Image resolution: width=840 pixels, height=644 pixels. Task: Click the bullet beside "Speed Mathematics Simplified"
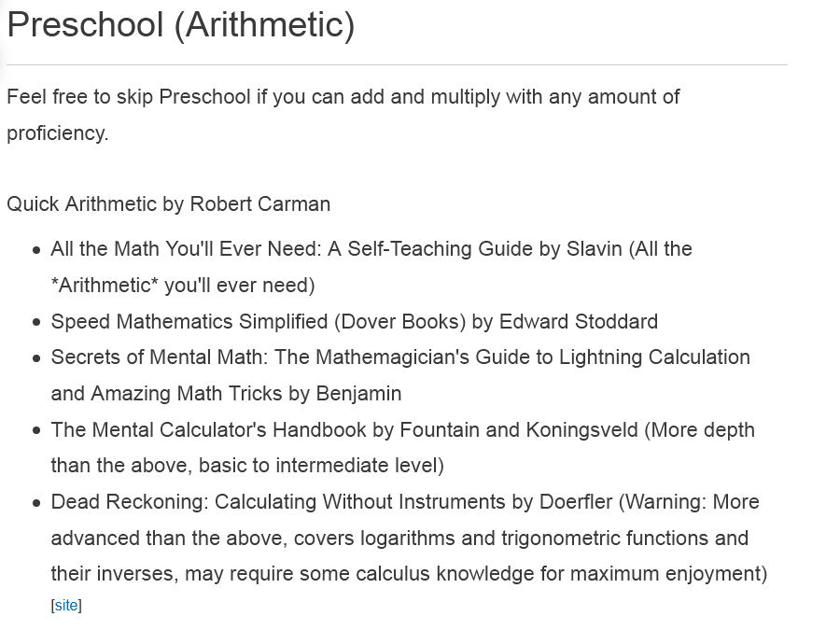(x=36, y=323)
